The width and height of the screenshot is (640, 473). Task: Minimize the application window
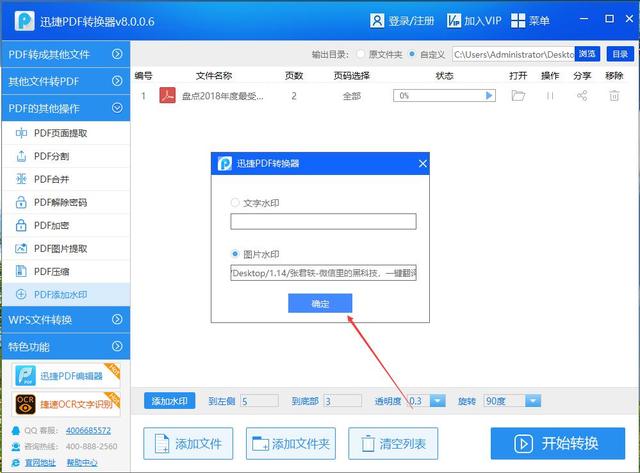pos(584,19)
